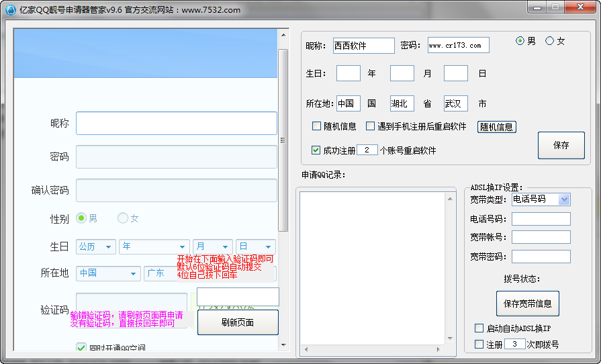
Task: Click the 市 field containing 武汉
Action: coord(456,103)
